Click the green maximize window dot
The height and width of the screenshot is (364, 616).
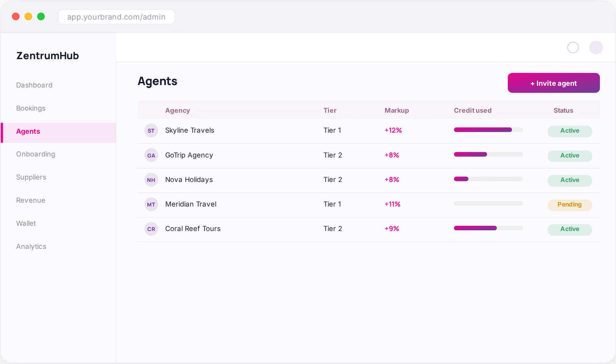41,16
